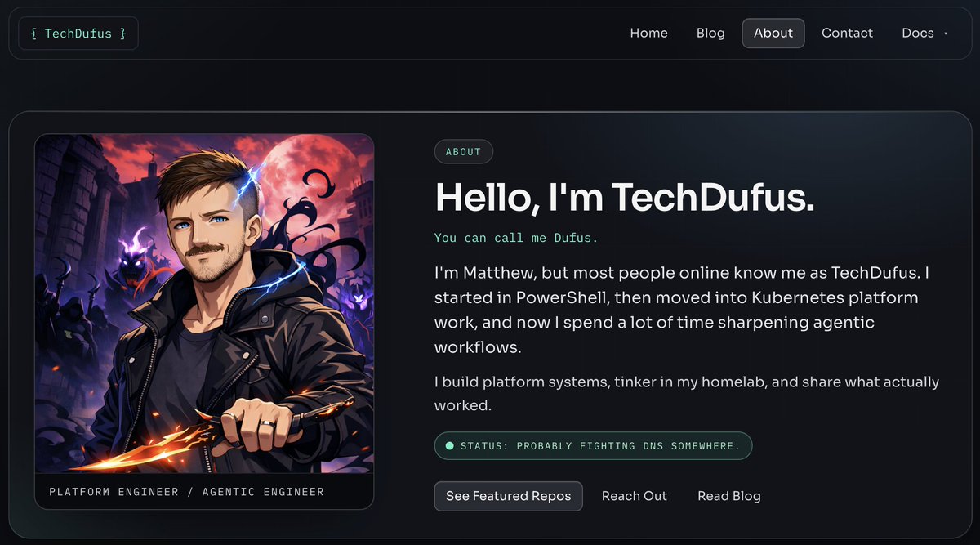Click the DNS status pill
Image resolution: width=980 pixels, height=545 pixels.
[x=593, y=445]
